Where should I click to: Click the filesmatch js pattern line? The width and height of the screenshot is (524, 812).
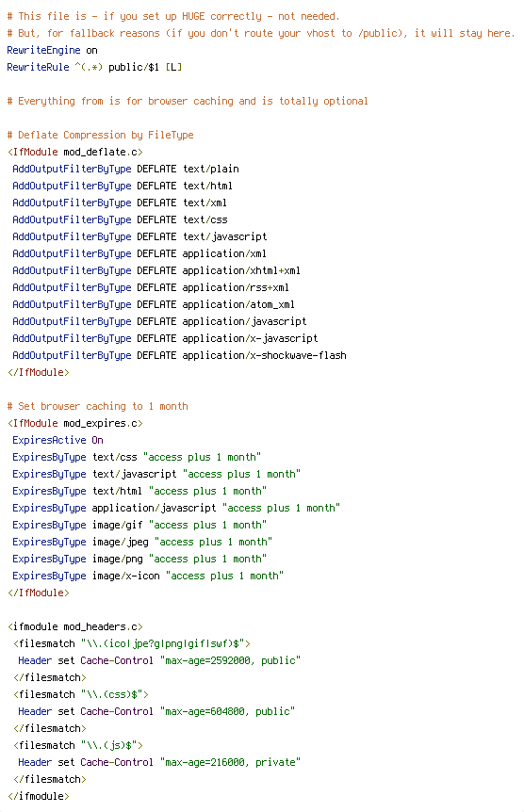77,745
